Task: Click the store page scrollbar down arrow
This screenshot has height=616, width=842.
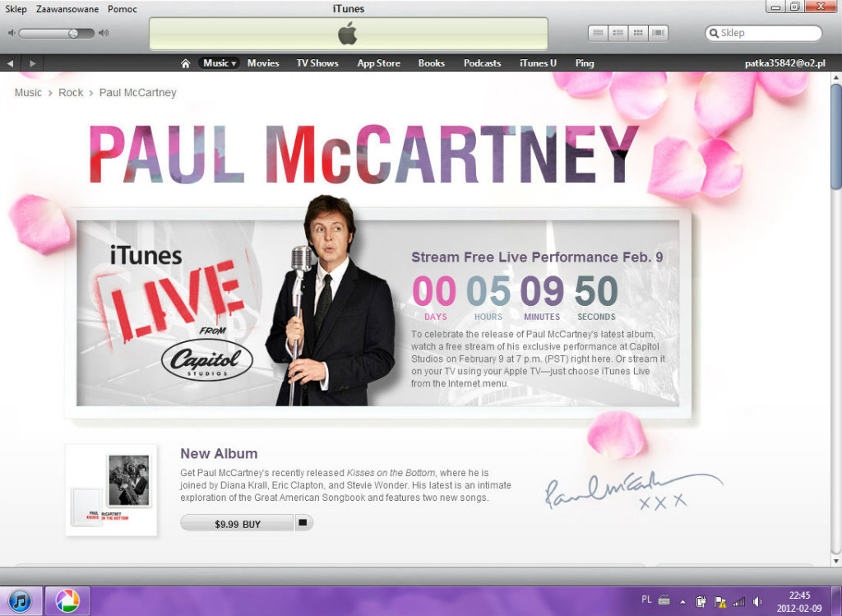Action: coord(835,561)
